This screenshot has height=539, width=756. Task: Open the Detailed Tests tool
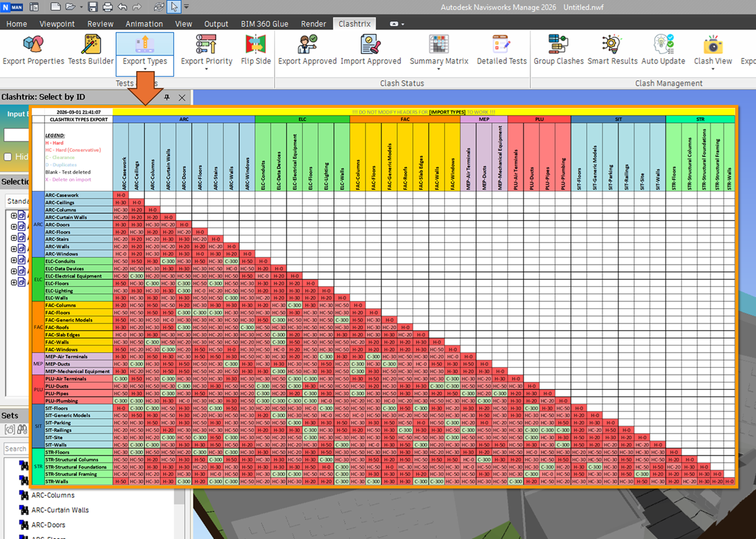(x=501, y=45)
